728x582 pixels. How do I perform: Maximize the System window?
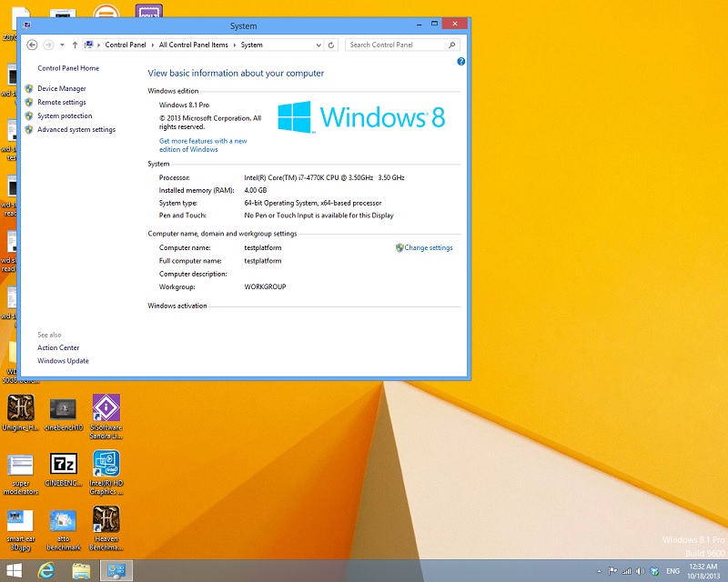[435, 24]
